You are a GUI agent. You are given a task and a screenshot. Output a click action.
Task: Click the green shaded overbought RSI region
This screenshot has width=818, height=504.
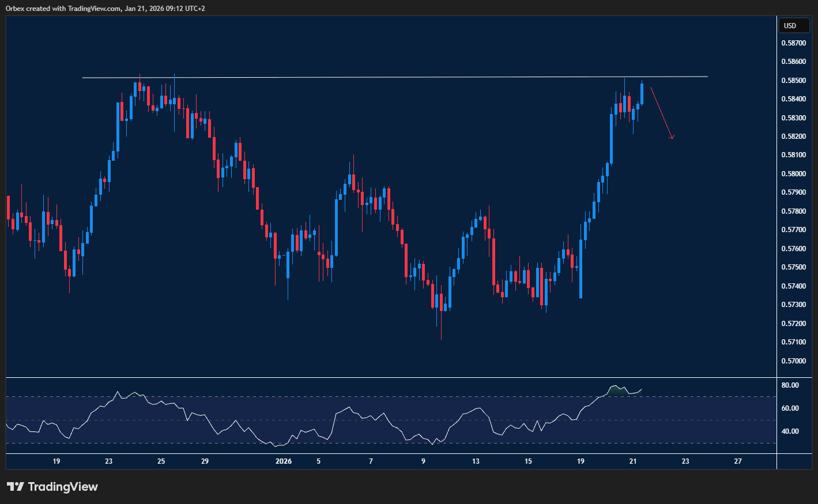620,391
